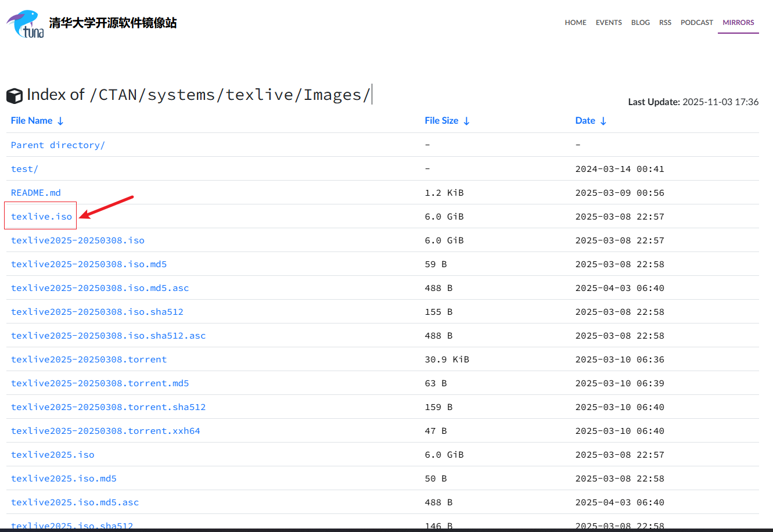Click the TUNA fish logo
The width and height of the screenshot is (773, 532).
25,24
